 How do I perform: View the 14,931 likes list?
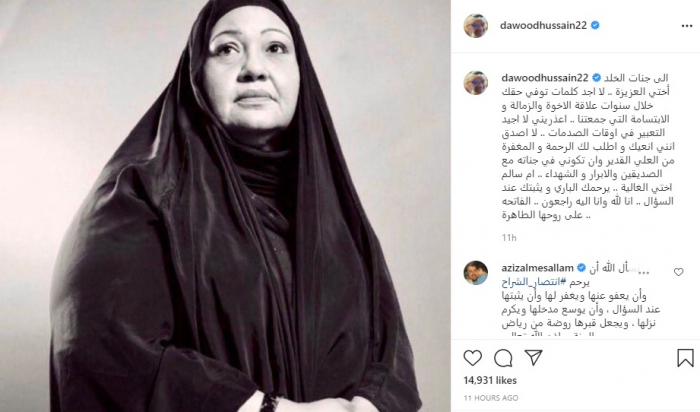(x=490, y=380)
